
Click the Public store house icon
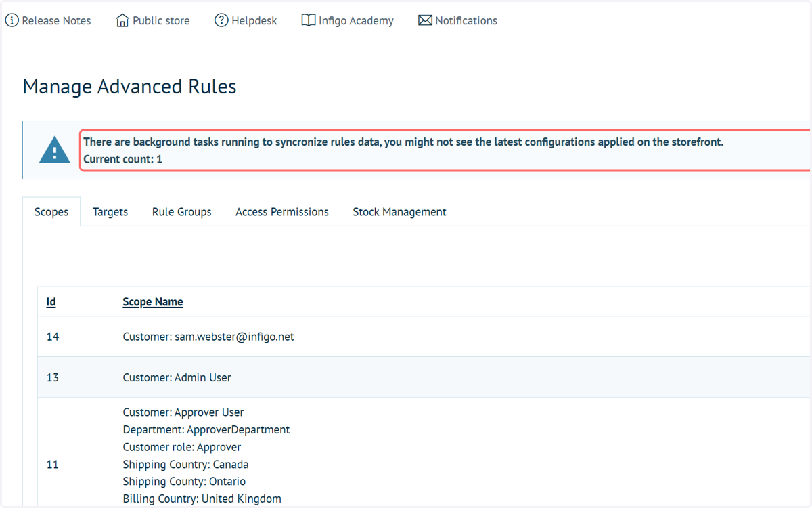coord(122,20)
